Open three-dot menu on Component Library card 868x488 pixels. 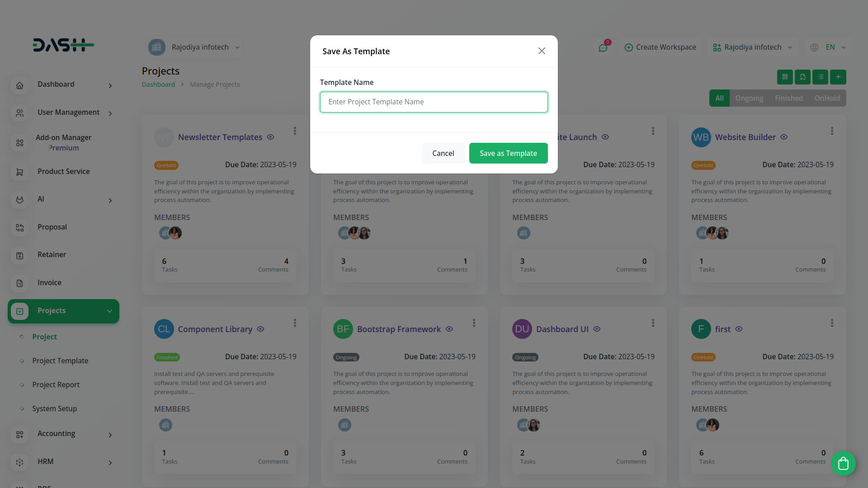pos(295,323)
